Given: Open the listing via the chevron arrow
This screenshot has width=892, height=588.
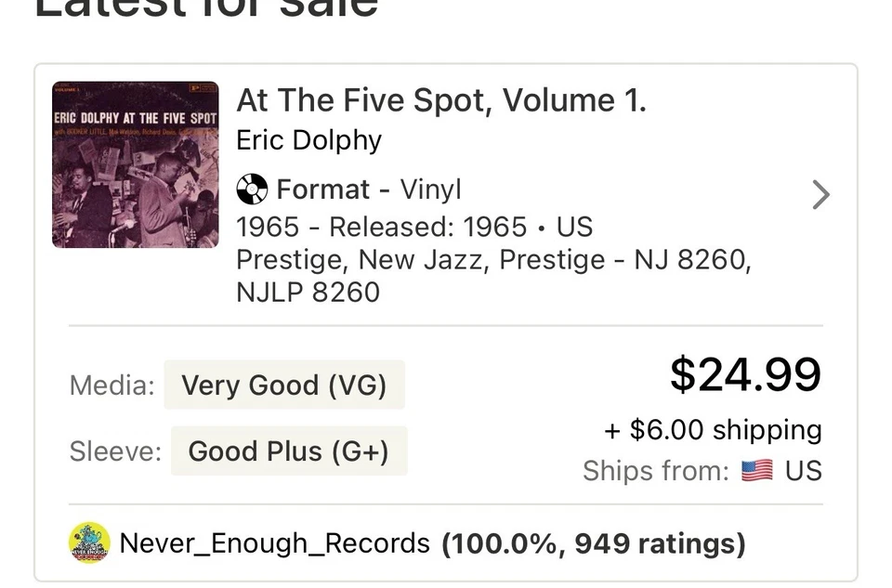Looking at the screenshot, I should click(x=820, y=195).
